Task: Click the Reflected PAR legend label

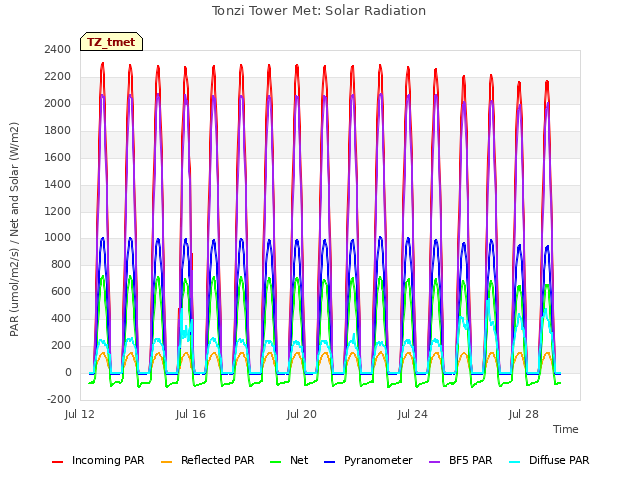Action: coord(218,460)
